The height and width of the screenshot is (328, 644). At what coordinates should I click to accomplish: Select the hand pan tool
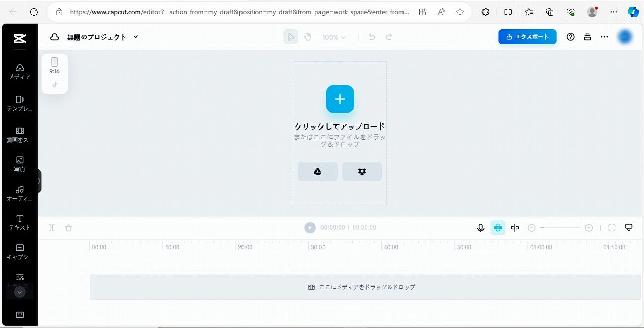tap(308, 37)
